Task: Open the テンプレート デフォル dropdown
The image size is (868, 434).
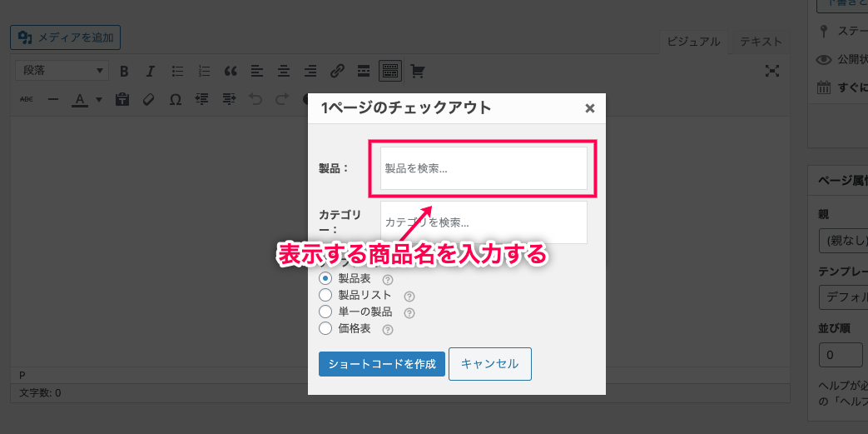Action: tap(843, 297)
